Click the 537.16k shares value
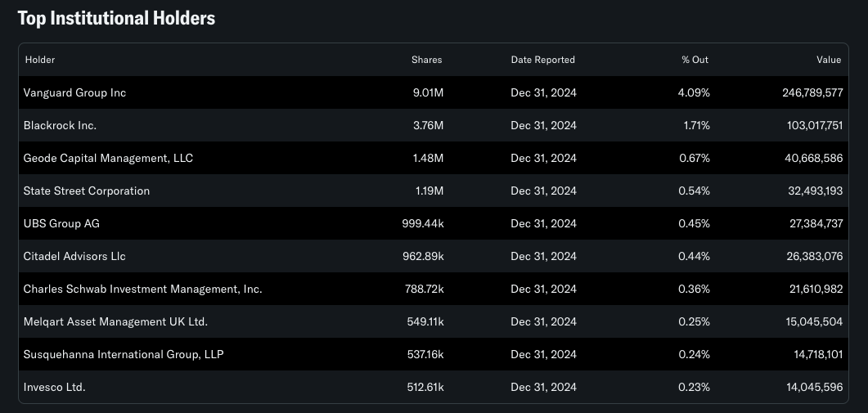 point(425,354)
